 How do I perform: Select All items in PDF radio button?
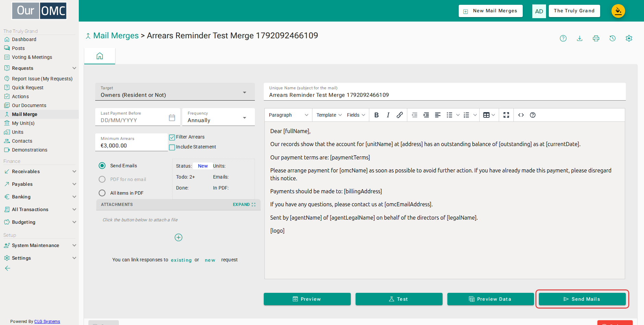[x=102, y=193]
